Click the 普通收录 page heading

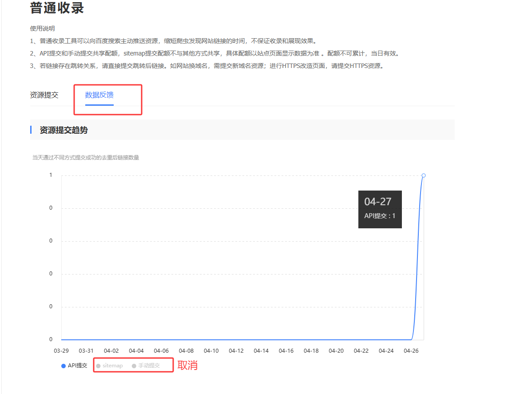tap(57, 8)
